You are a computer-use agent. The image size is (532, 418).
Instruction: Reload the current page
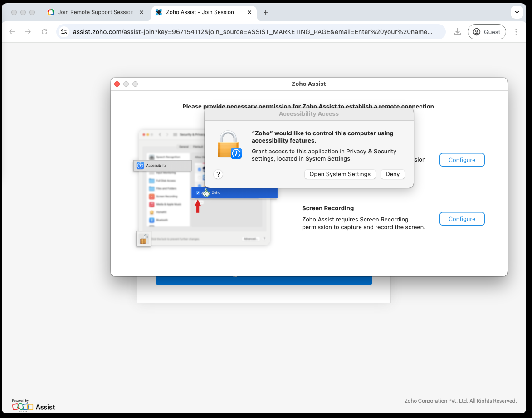click(44, 32)
